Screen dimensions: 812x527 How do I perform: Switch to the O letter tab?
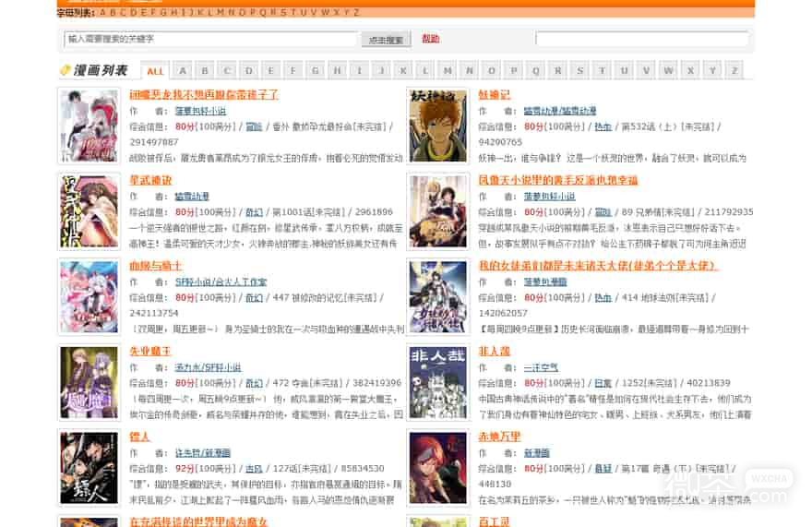point(492,70)
